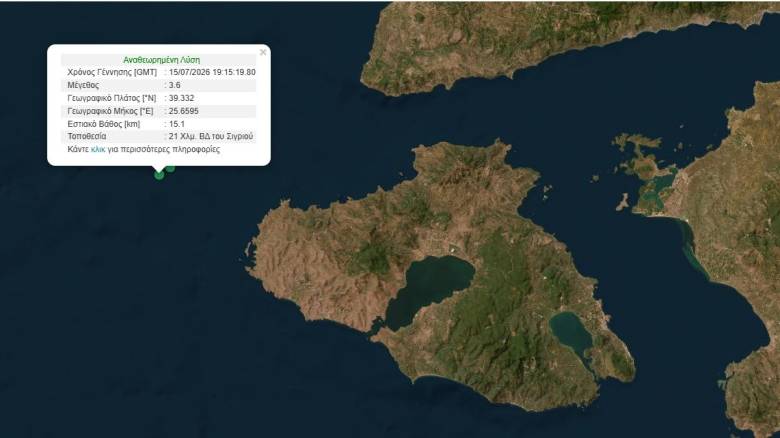780x438 pixels.
Task: Select the second green marker beside popup tip
Action: pyautogui.click(x=171, y=169)
